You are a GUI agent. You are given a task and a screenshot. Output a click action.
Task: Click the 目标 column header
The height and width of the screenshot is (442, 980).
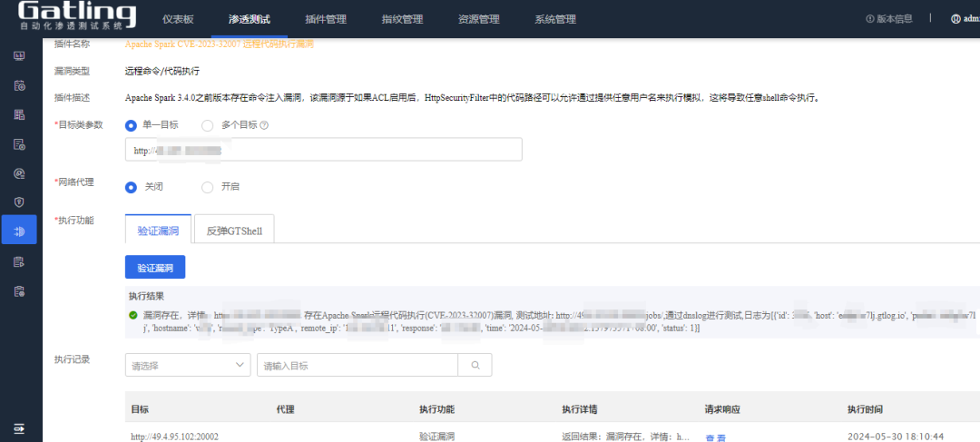point(140,409)
